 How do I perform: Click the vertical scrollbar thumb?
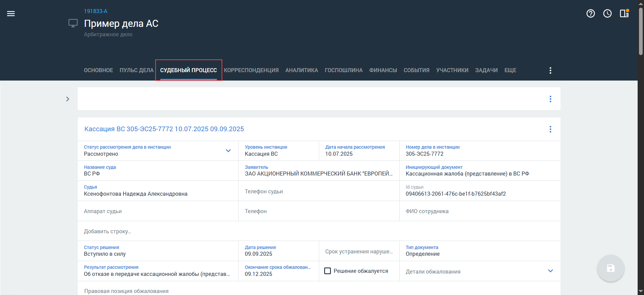[x=641, y=31]
